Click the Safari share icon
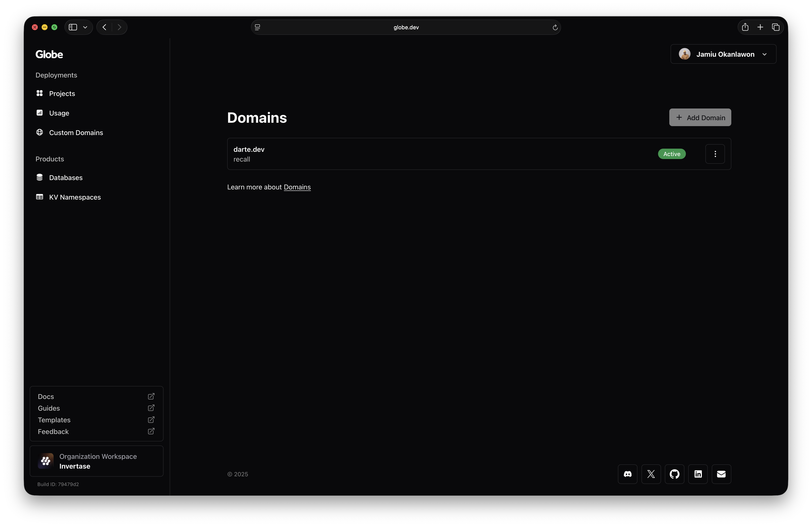The width and height of the screenshot is (812, 527). click(745, 27)
